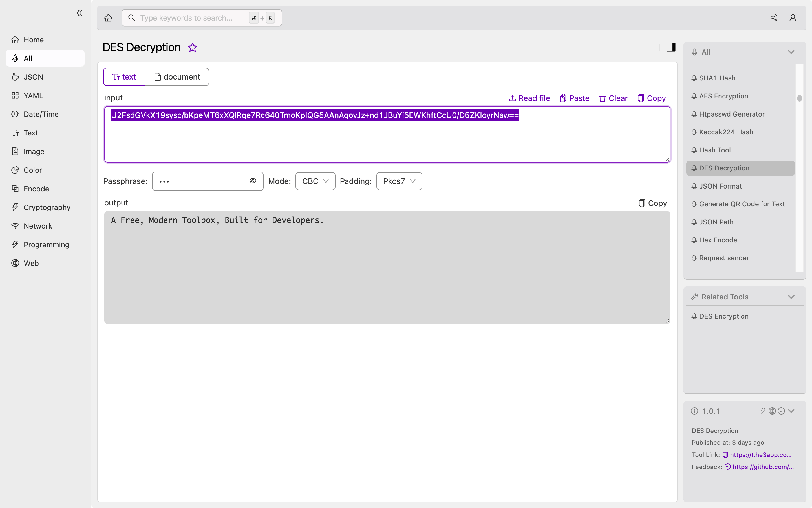
Task: Open the user account icon
Action: (793, 18)
